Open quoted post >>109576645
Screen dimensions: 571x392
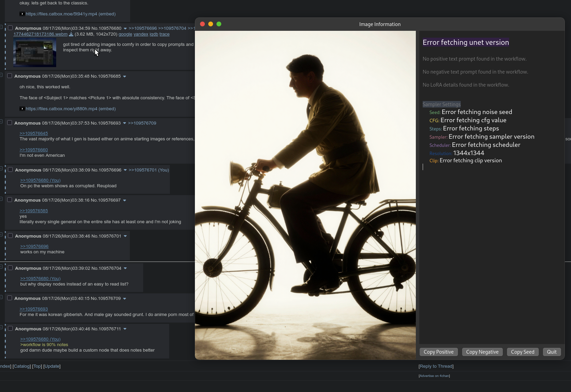34,134
